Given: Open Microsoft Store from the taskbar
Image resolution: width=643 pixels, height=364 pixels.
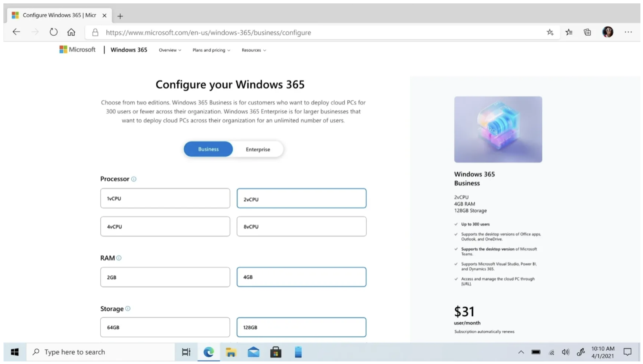Looking at the screenshot, I should click(x=276, y=352).
